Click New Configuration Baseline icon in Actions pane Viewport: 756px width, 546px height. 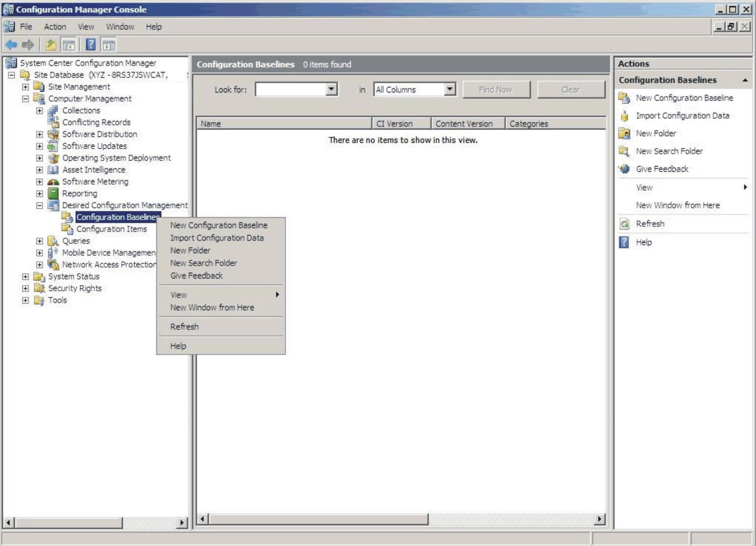(x=624, y=98)
